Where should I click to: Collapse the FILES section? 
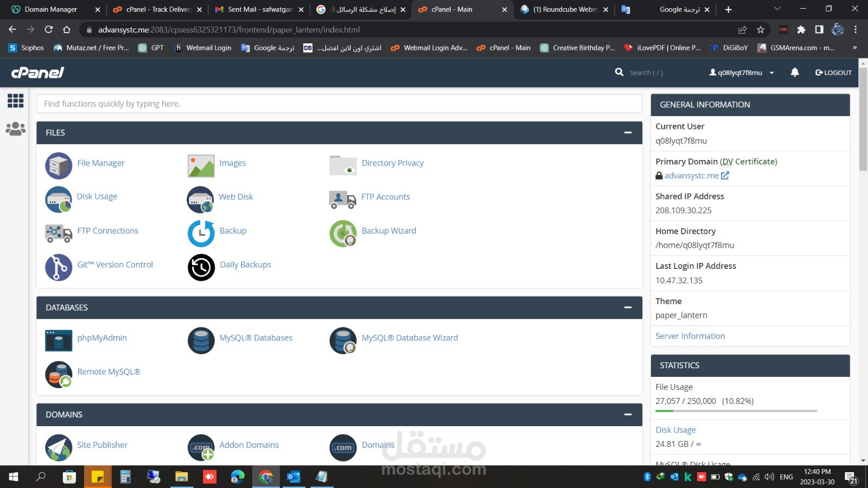[x=628, y=132]
